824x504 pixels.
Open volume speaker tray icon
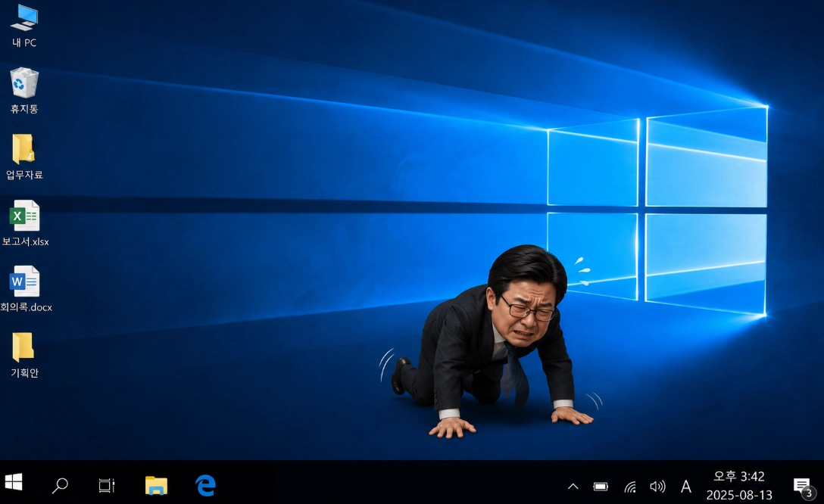[x=657, y=487]
